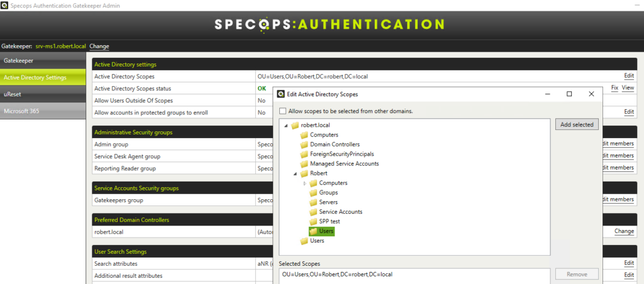Click Edit for Search attributes row
Image resolution: width=644 pixels, height=284 pixels.
[x=629, y=263]
